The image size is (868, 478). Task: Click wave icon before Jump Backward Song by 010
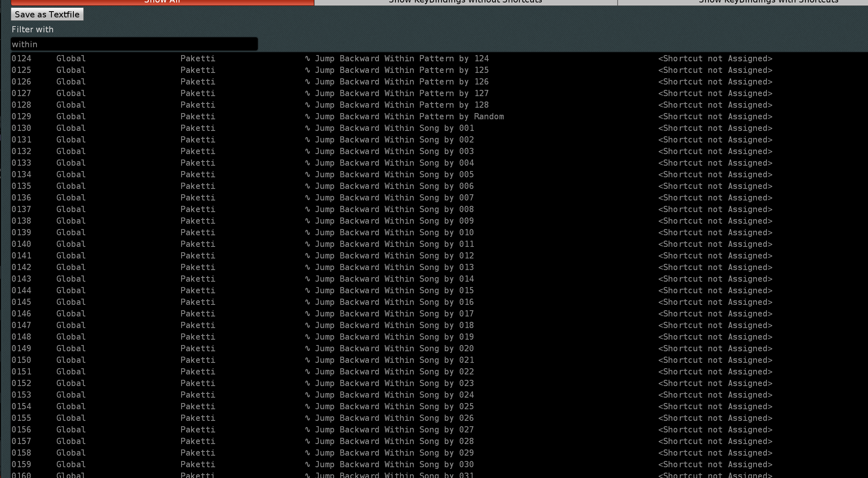pyautogui.click(x=308, y=233)
